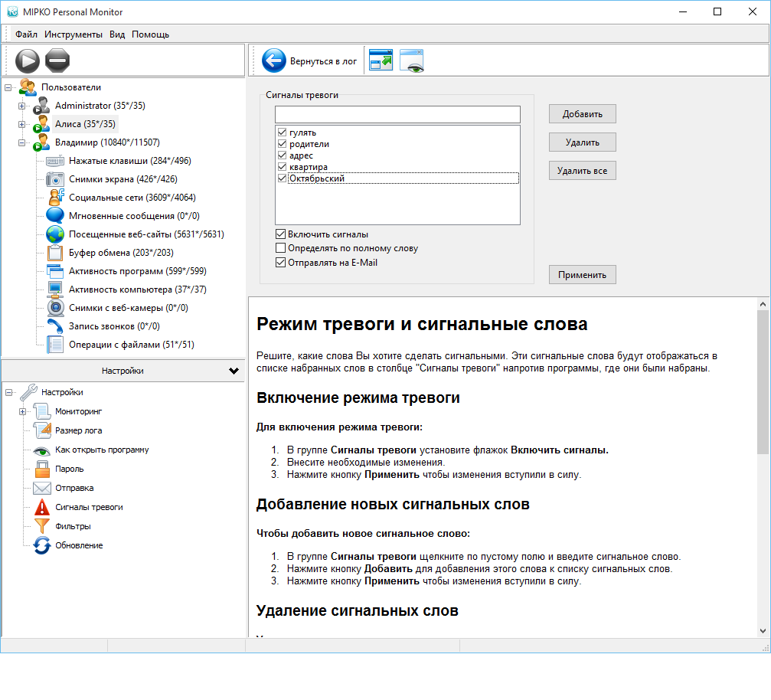This screenshot has height=700, width=771.
Task: Collapse the 'Настройки' panel chevron
Action: pos(234,371)
